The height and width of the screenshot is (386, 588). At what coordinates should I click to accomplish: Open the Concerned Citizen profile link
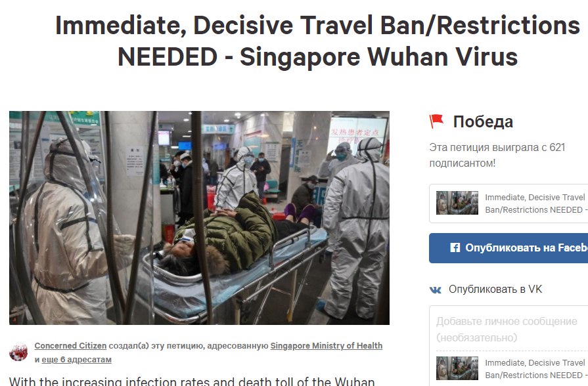click(70, 345)
